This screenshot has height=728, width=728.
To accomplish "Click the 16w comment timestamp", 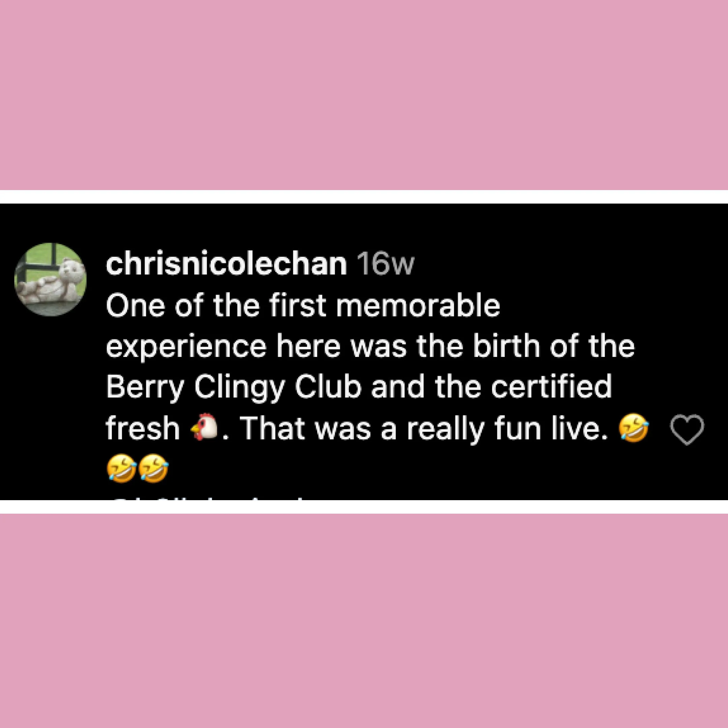I will 386,265.
